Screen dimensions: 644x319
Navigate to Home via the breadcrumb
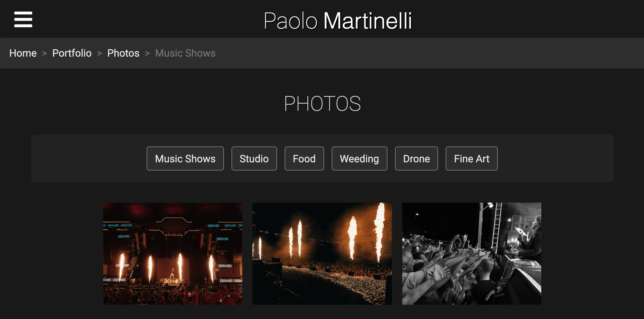click(x=23, y=53)
